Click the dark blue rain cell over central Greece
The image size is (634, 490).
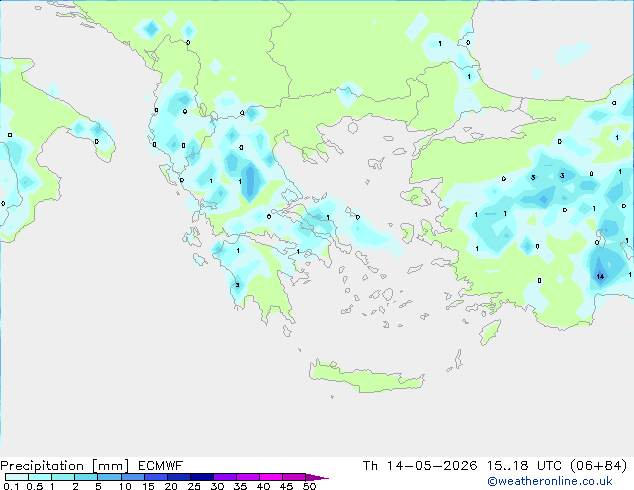[x=250, y=182]
